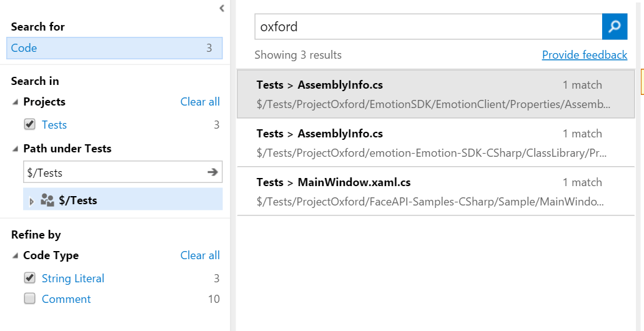644x331 pixels.
Task: Clear all Code Type filters
Action: point(200,255)
